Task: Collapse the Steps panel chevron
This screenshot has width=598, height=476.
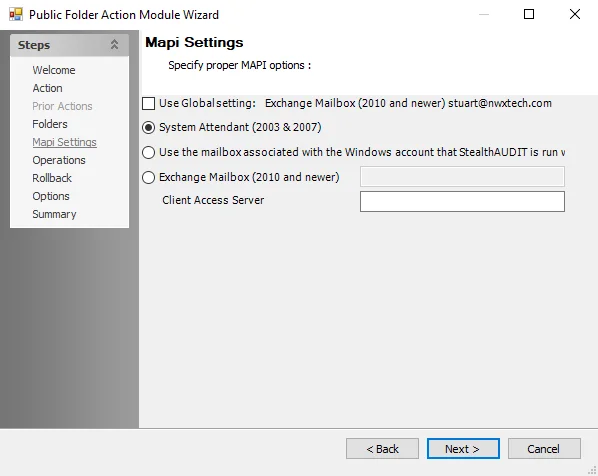Action: tap(114, 45)
